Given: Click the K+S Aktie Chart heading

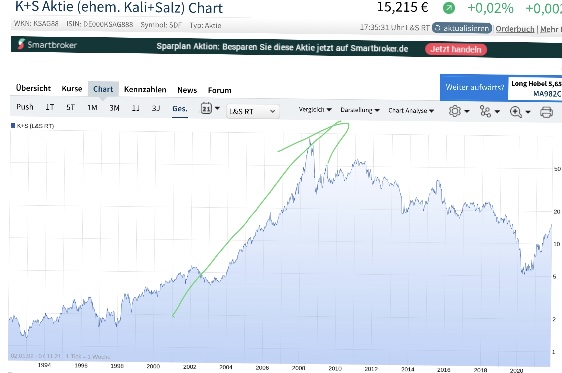Looking at the screenshot, I should (x=119, y=7).
